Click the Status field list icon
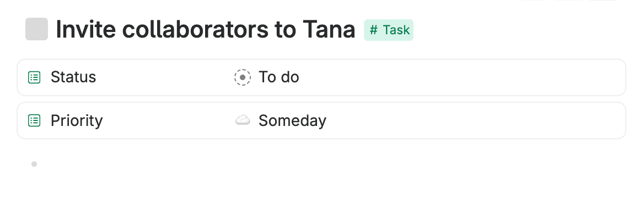This screenshot has width=644, height=200. click(x=34, y=77)
